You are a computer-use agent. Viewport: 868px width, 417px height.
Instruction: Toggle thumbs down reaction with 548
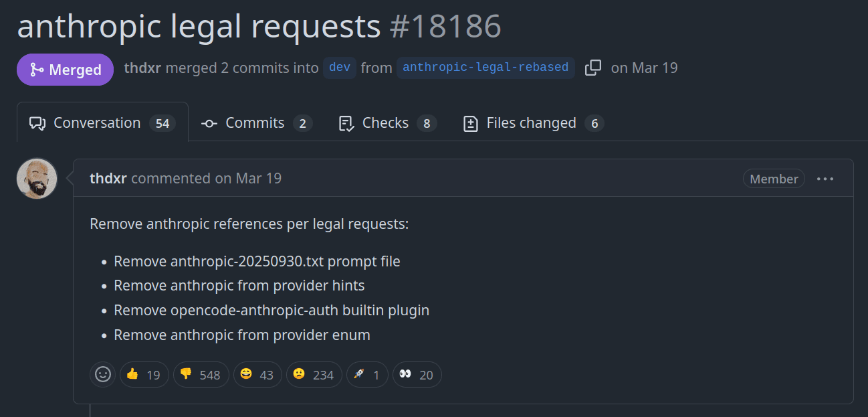coord(201,375)
